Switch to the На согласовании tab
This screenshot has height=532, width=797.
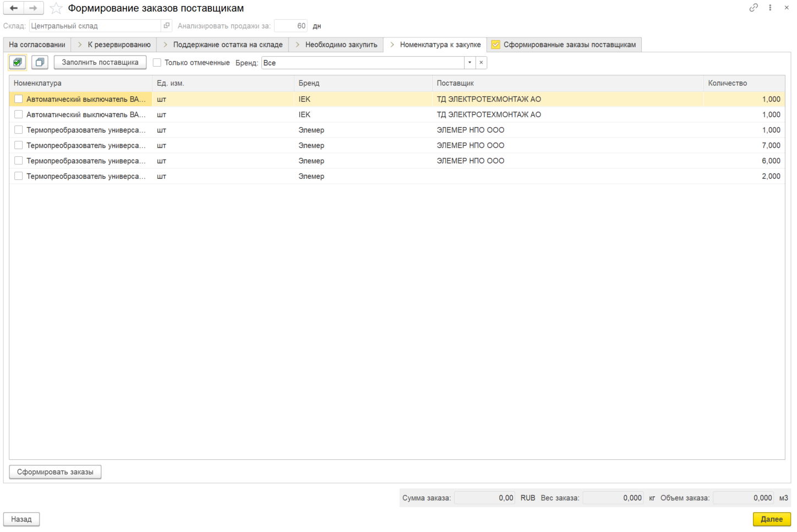[x=37, y=45]
